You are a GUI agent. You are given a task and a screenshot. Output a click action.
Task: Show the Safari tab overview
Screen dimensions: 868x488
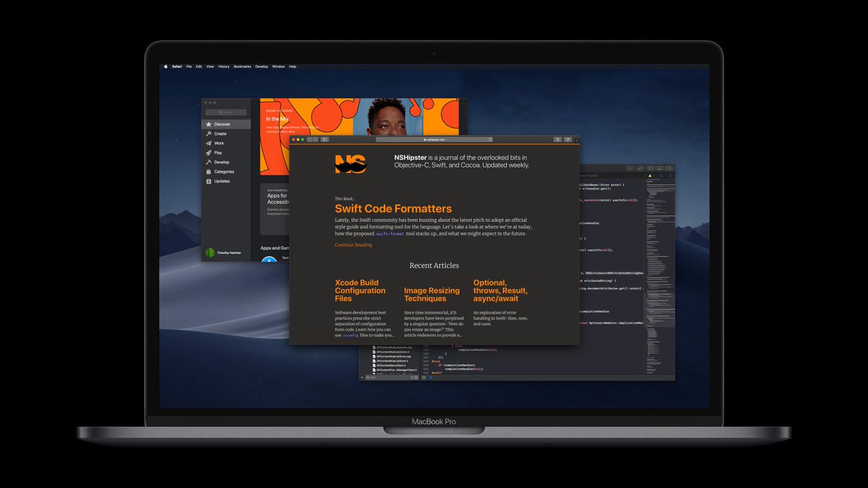point(568,140)
